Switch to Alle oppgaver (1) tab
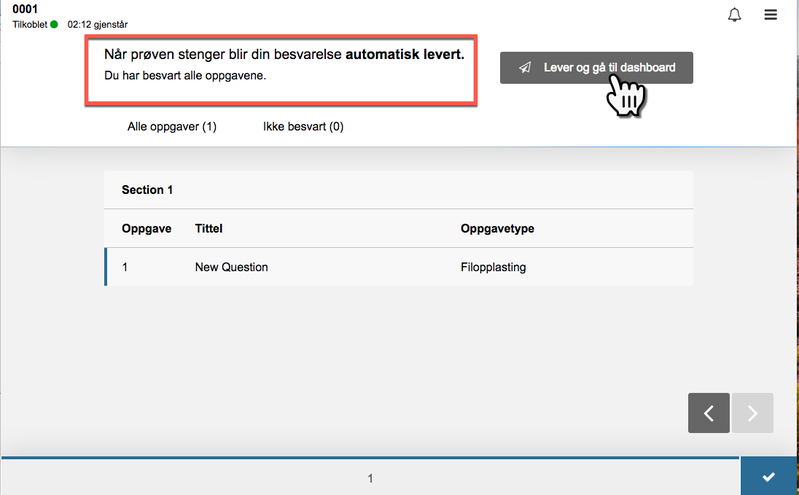 tap(171, 127)
